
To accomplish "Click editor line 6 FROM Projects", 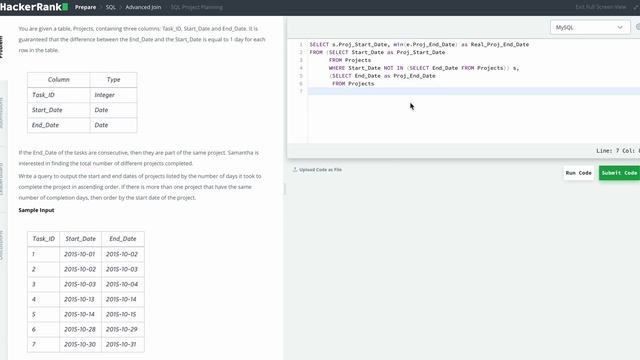I will tap(353, 84).
